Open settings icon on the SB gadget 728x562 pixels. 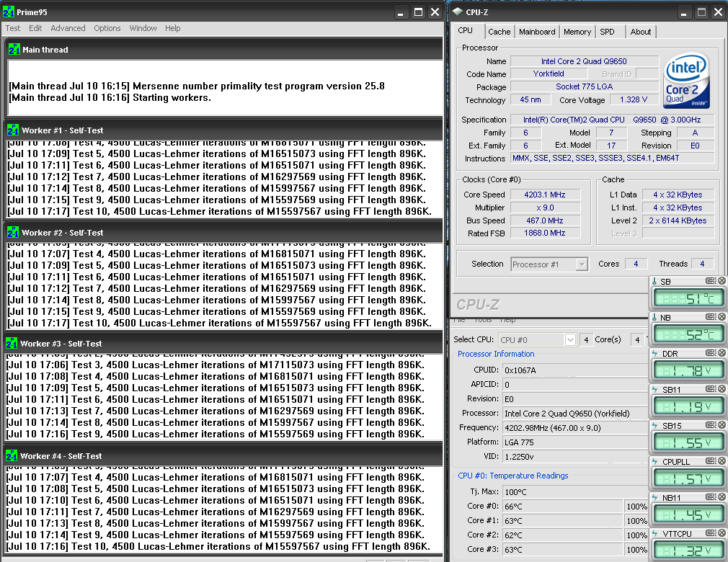(x=711, y=281)
